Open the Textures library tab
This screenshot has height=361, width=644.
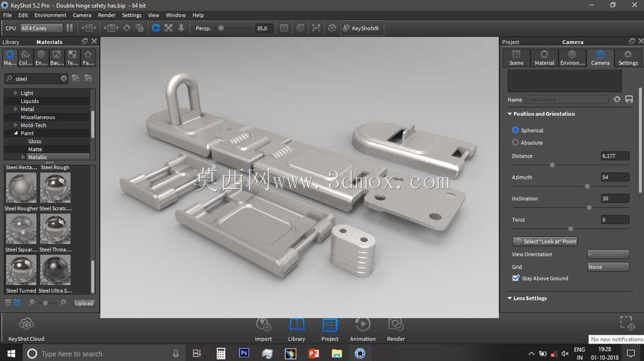pyautogui.click(x=72, y=57)
